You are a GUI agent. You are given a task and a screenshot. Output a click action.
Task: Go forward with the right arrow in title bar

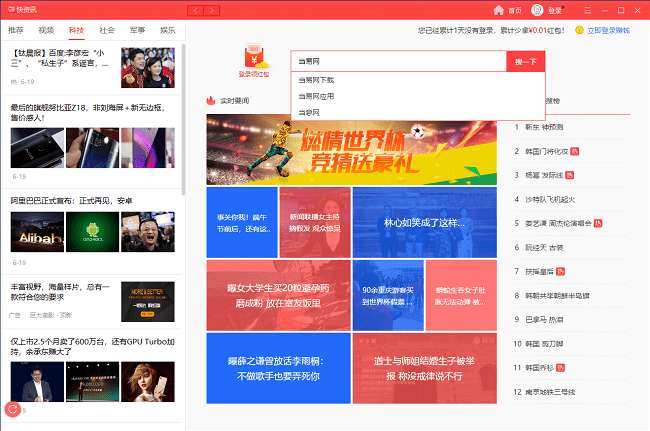212,10
